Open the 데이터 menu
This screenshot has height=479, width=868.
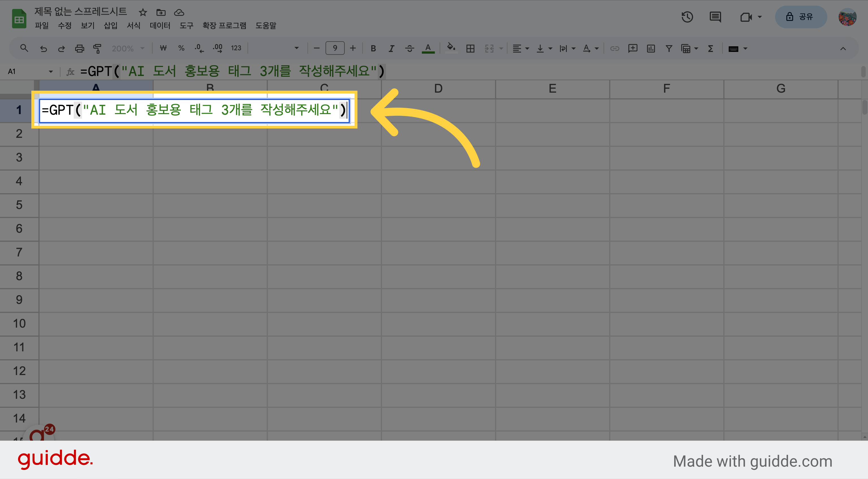160,26
